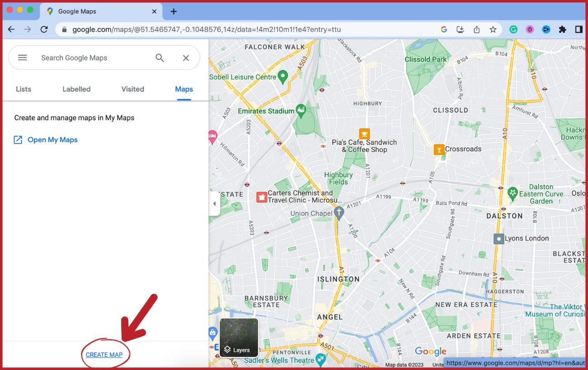The width and height of the screenshot is (588, 370).
Task: Click the Google logo on map
Action: pyautogui.click(x=431, y=351)
